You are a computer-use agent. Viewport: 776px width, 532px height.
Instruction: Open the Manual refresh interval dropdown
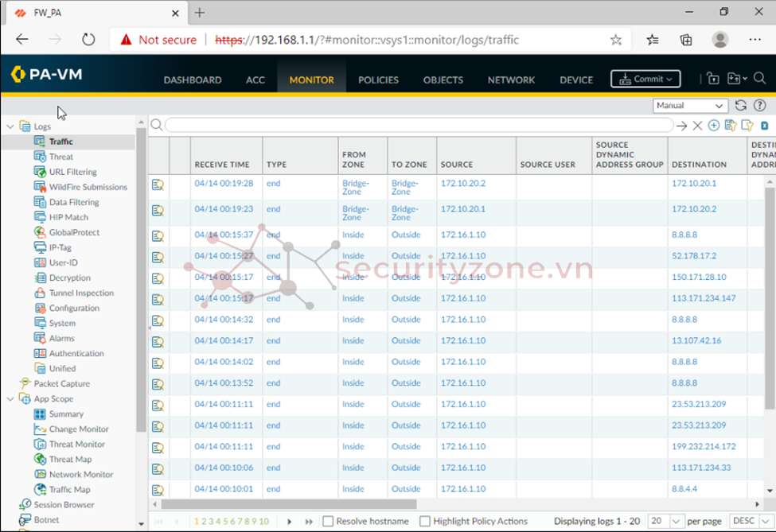point(690,105)
